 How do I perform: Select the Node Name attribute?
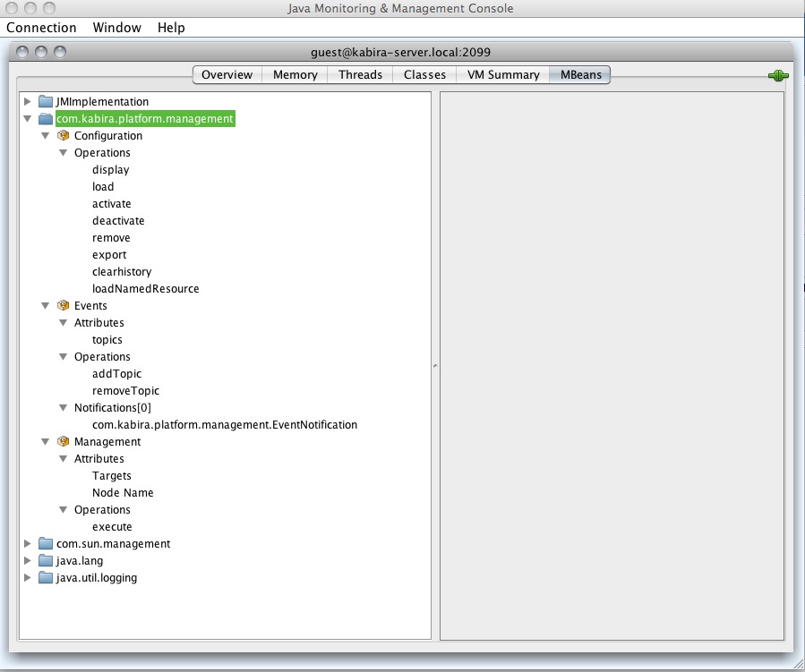(123, 492)
